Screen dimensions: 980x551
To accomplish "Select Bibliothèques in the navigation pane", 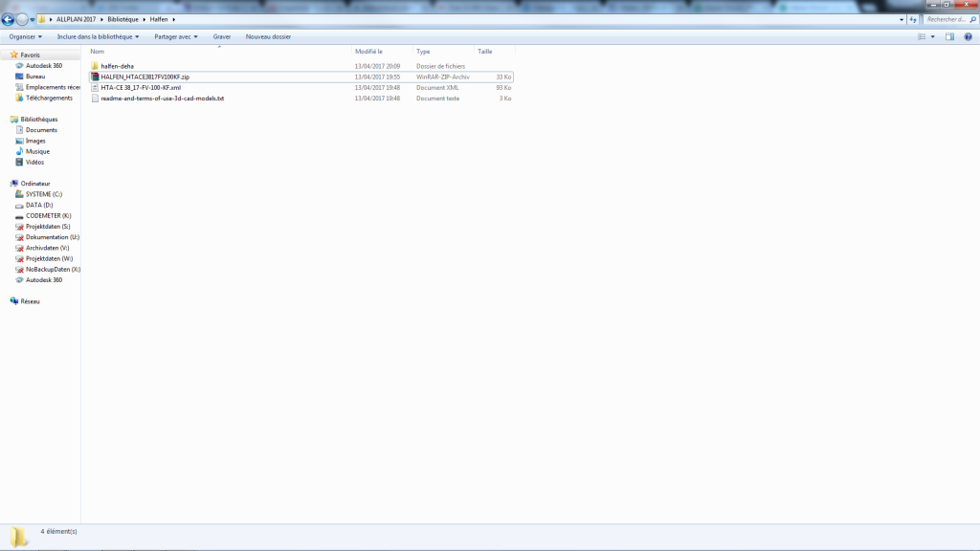I will (x=38, y=120).
